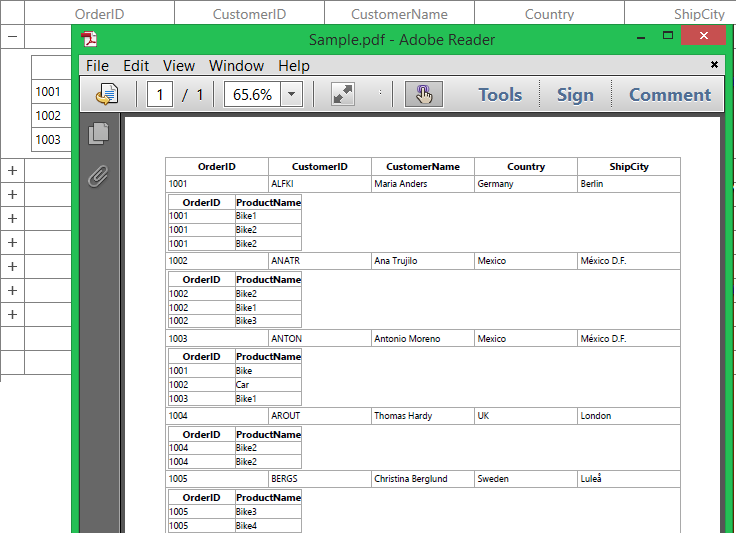Open the View menu
Viewport: 736px width, 533px height.
pyautogui.click(x=179, y=66)
